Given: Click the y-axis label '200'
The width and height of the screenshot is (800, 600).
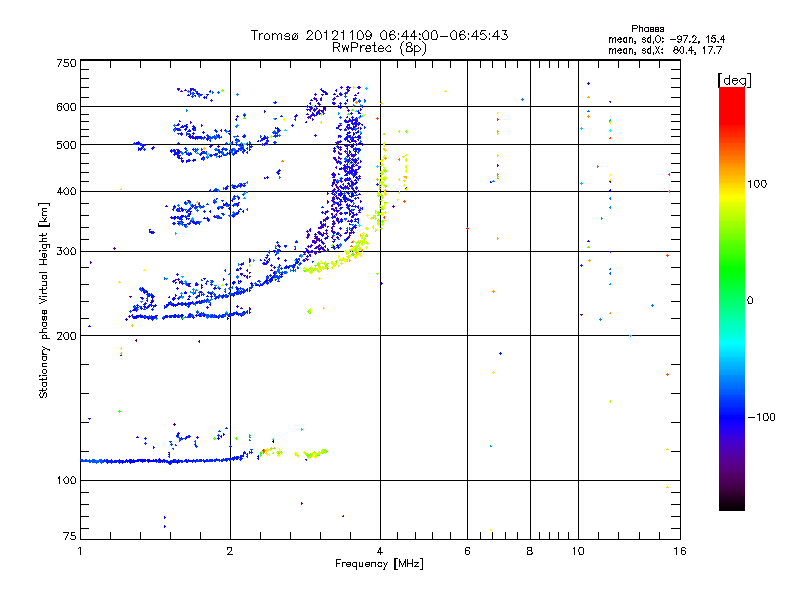Looking at the screenshot, I should point(66,336).
